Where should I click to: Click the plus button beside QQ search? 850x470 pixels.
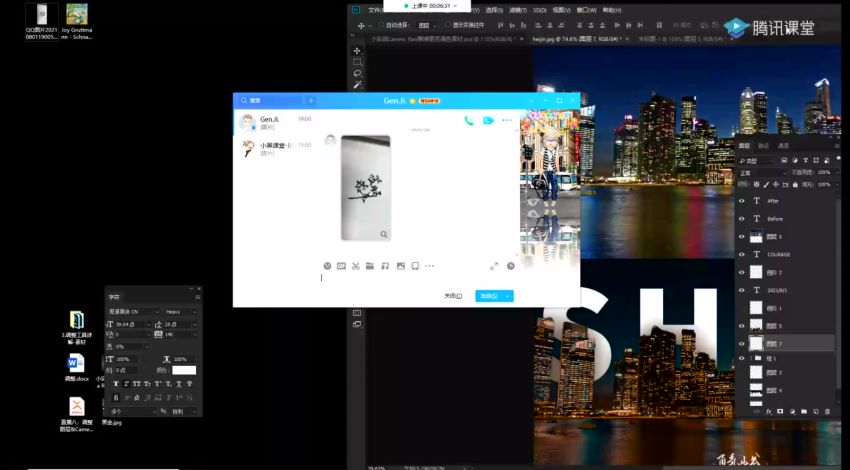(311, 100)
